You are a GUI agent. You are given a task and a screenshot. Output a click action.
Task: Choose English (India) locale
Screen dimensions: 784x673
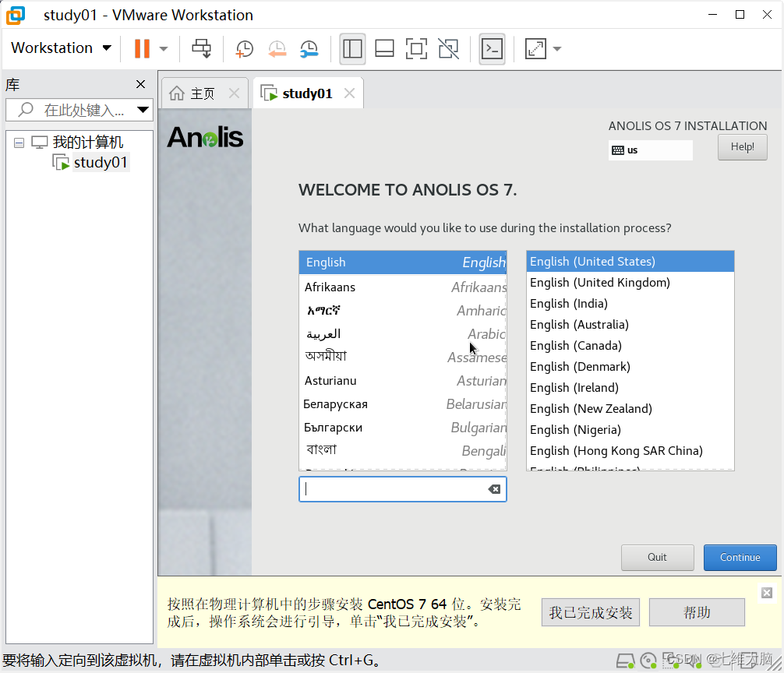(630, 303)
